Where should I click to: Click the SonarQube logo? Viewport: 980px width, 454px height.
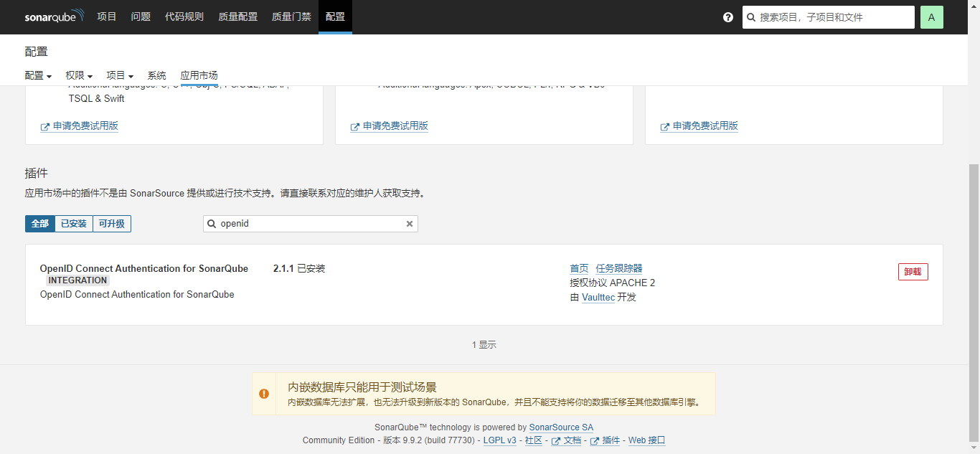[x=55, y=16]
